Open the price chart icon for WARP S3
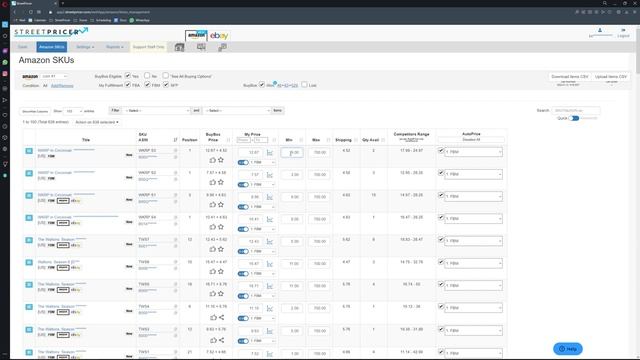 270,153
